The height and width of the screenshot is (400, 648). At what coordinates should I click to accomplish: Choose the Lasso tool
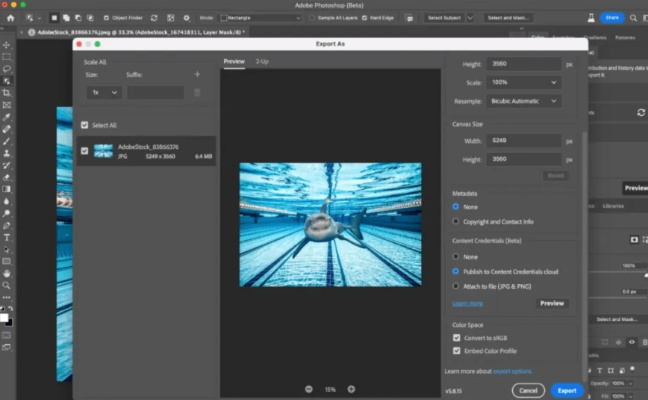(7, 68)
